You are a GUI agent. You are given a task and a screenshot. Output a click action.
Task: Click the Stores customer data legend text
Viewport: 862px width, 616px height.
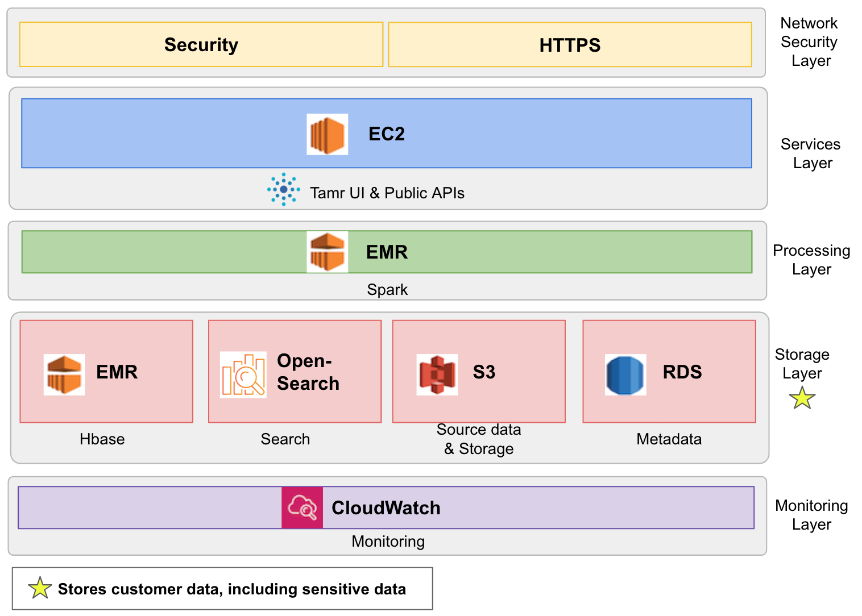[232, 589]
